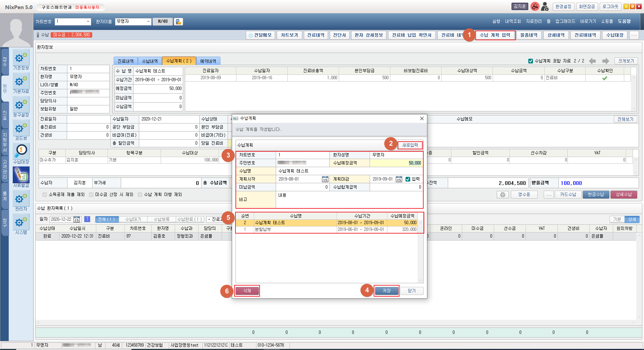Open the ··· more options button in toolbar

(634, 35)
